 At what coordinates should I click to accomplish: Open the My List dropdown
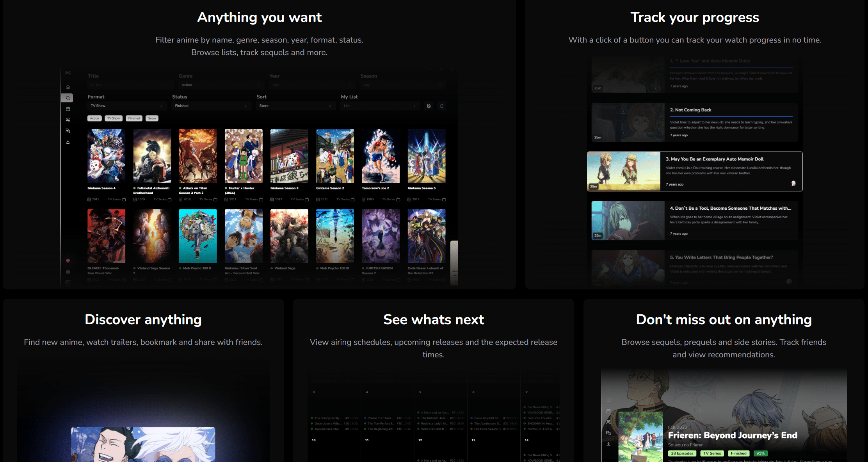[380, 106]
